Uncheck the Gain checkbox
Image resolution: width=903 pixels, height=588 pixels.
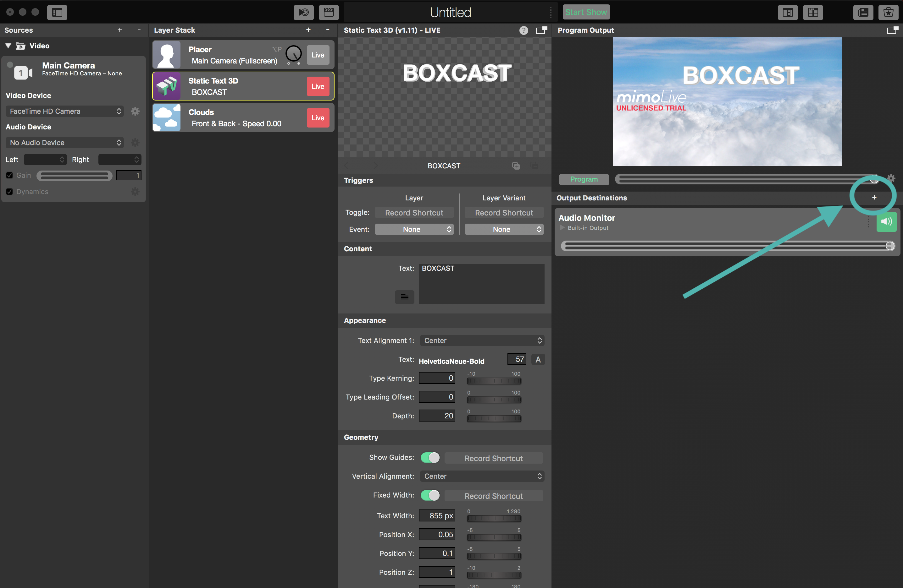(x=9, y=175)
